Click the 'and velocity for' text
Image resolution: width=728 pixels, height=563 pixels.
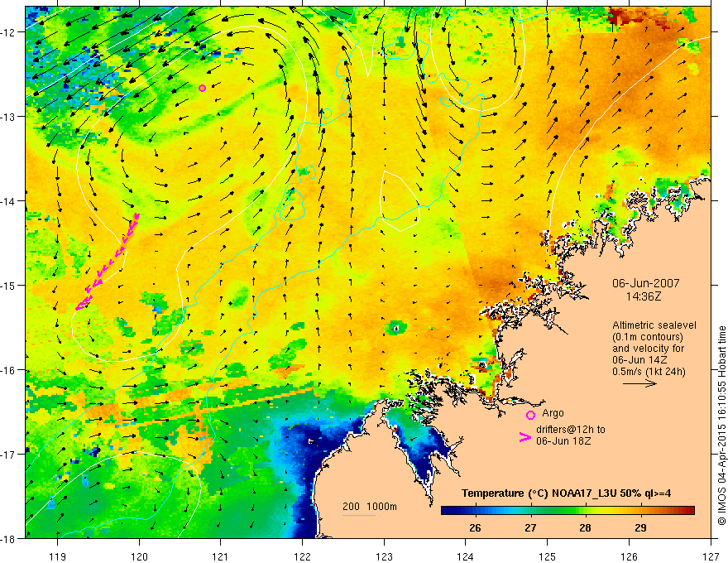point(648,349)
